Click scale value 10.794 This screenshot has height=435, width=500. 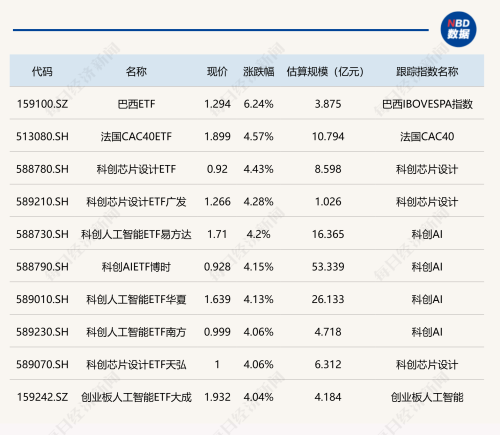coord(328,136)
